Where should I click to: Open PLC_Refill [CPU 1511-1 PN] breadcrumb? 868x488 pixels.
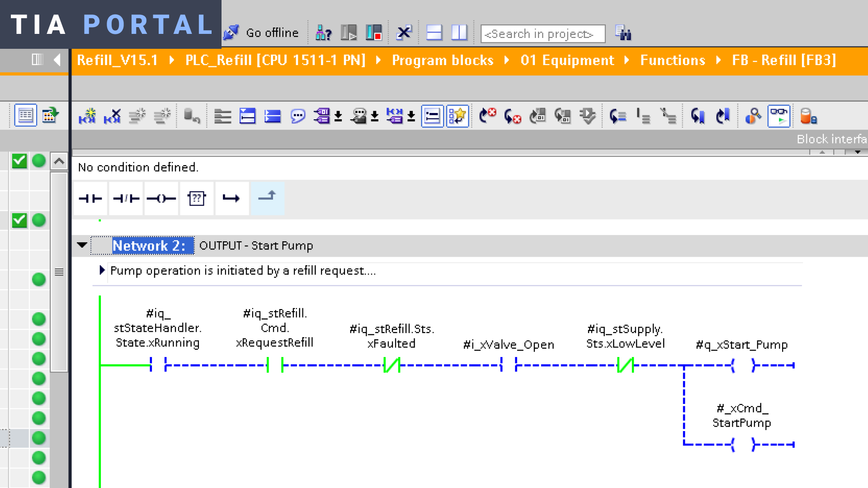tap(275, 60)
